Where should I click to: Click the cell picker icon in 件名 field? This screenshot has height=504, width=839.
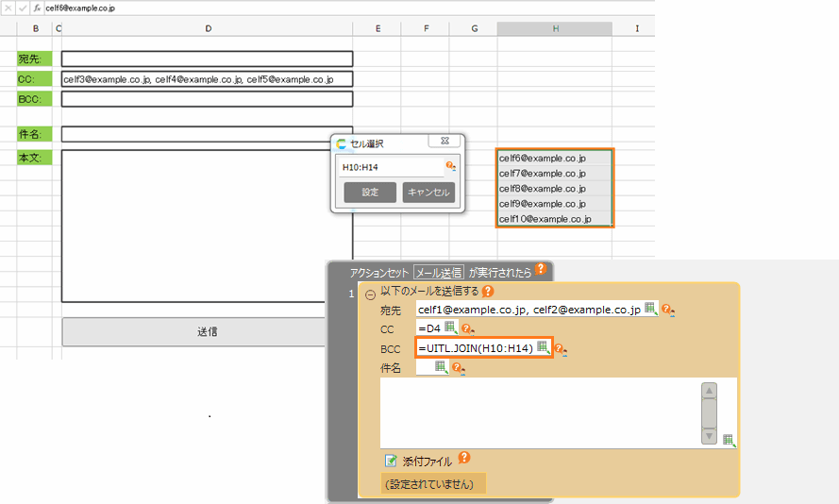tap(441, 368)
